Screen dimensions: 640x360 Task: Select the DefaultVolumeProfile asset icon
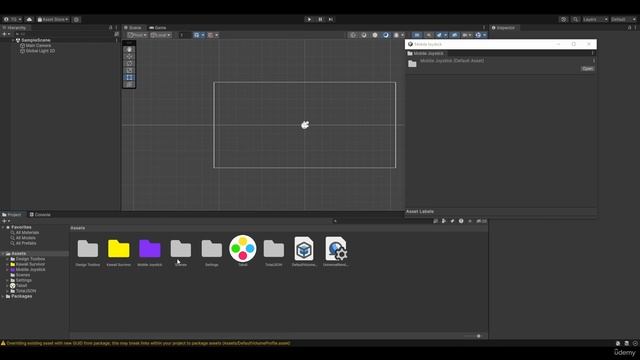(304, 249)
